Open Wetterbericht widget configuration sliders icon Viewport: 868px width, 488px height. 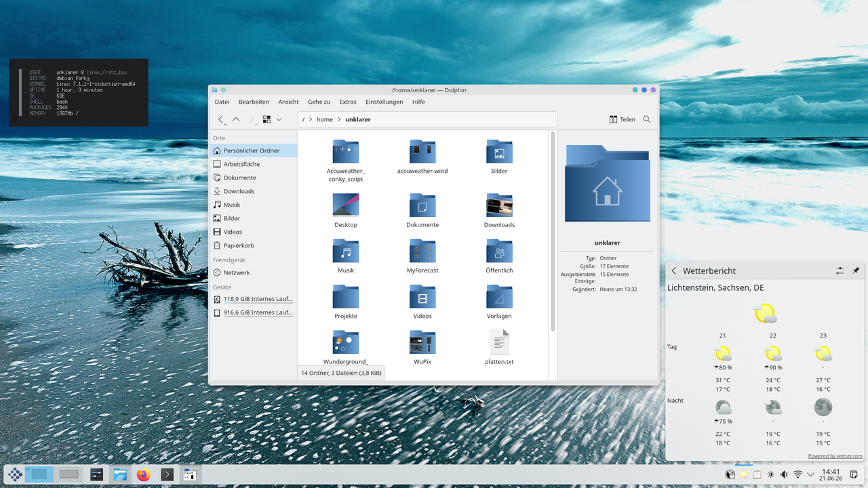(x=840, y=270)
